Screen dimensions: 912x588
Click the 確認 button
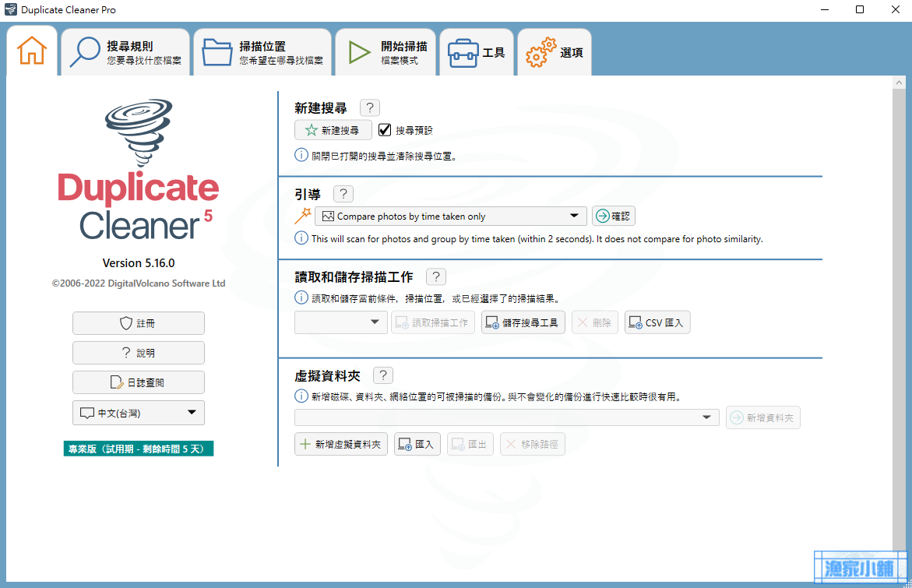pyautogui.click(x=614, y=217)
